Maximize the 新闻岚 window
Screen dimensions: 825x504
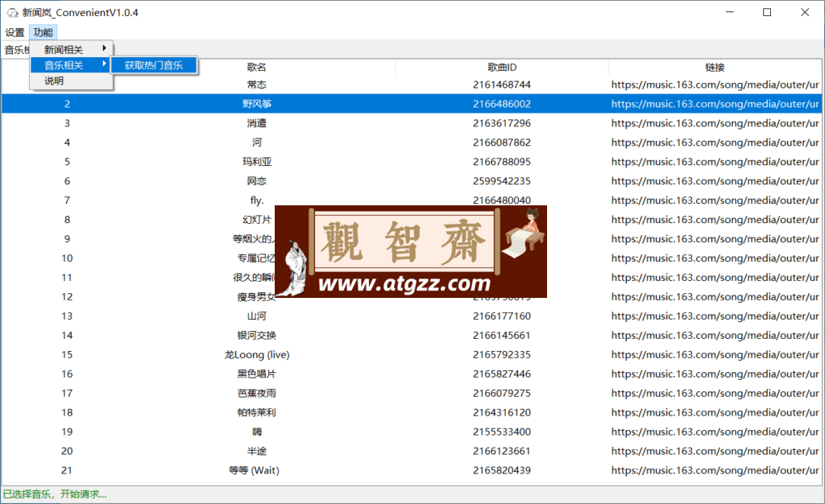767,12
